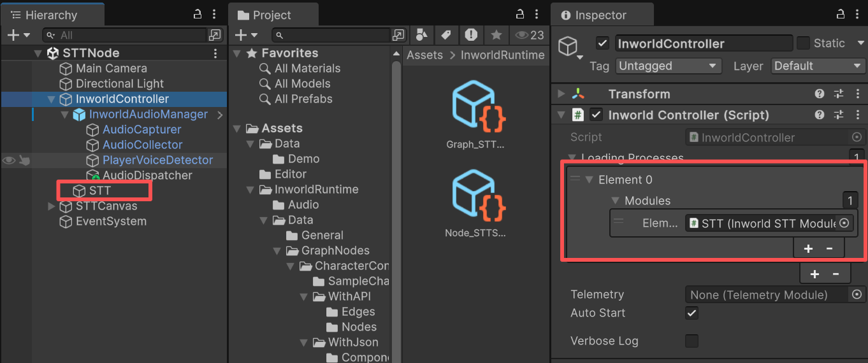Toggle Inworld Controller script enabled checkbox
Viewport: 868px width, 363px height.
pos(597,115)
